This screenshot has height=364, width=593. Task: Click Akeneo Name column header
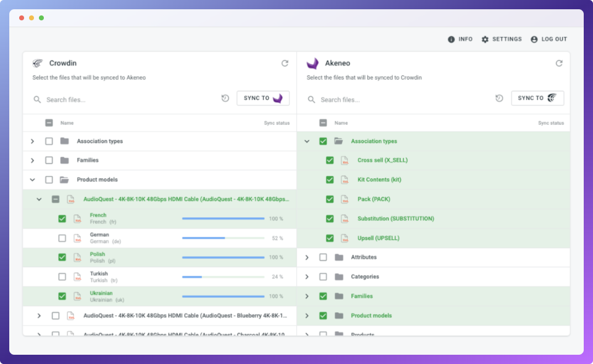pyautogui.click(x=341, y=123)
